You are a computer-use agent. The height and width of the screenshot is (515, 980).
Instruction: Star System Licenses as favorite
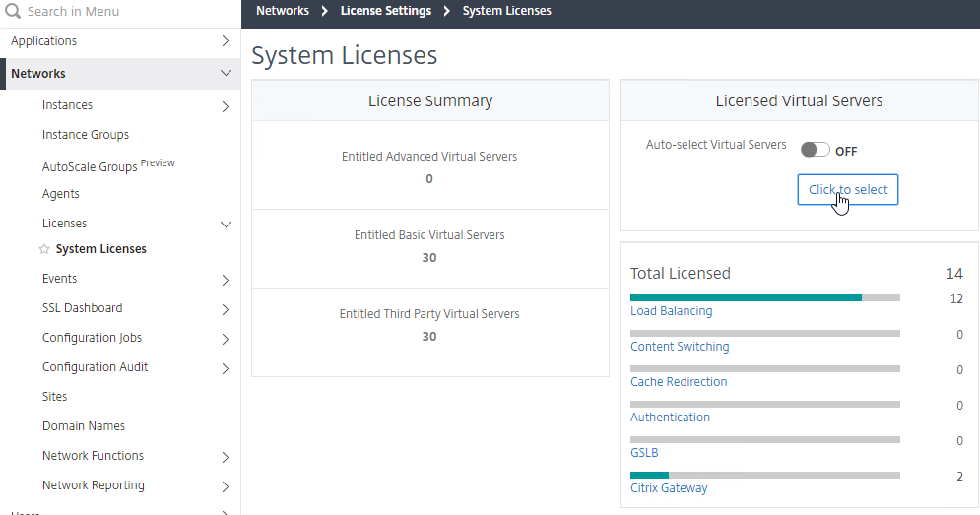43,249
